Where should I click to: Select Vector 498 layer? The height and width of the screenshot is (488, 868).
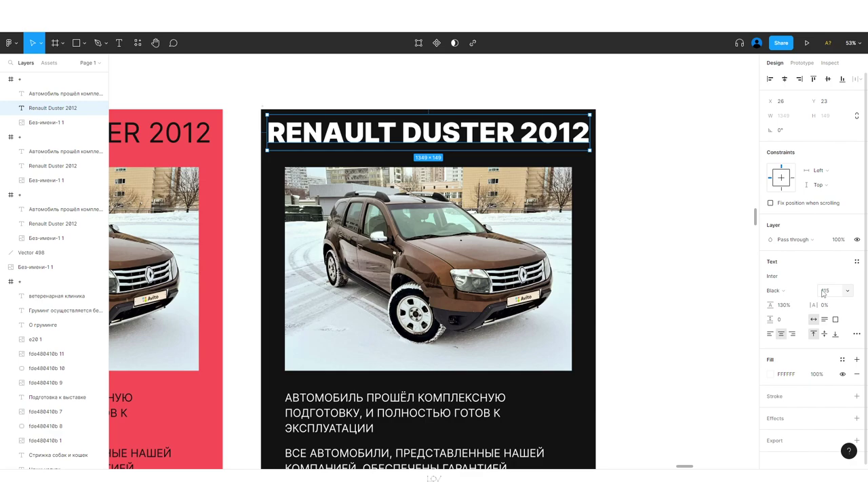(x=54, y=253)
